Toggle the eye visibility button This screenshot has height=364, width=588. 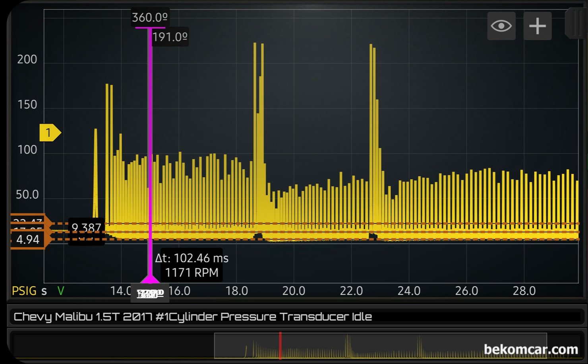click(x=501, y=26)
